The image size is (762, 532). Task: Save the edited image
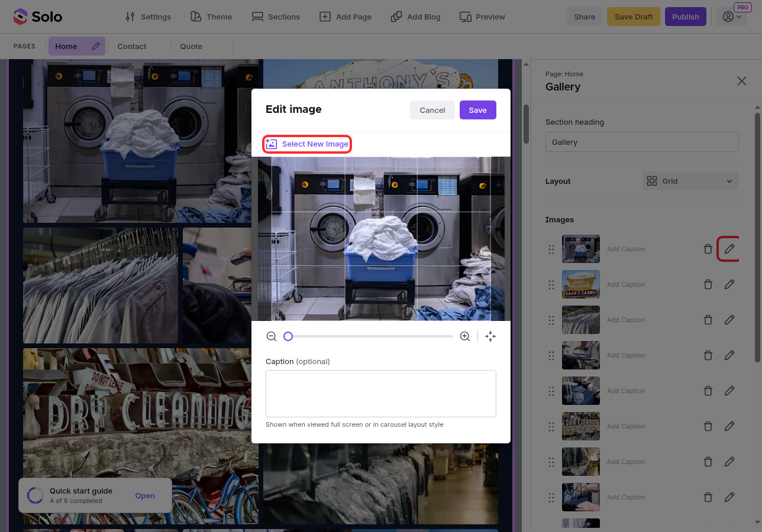(477, 110)
